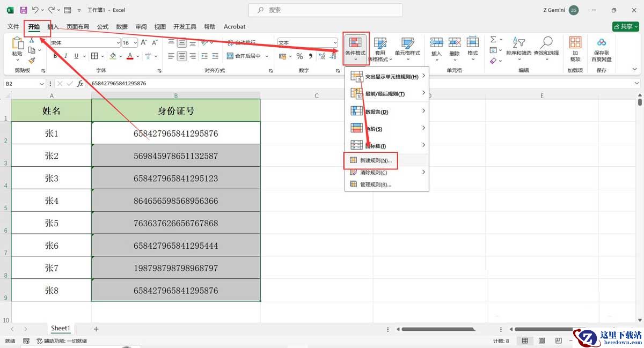Screen dimensions: 644x348
Task: Apply comma style format
Action: pos(310,56)
